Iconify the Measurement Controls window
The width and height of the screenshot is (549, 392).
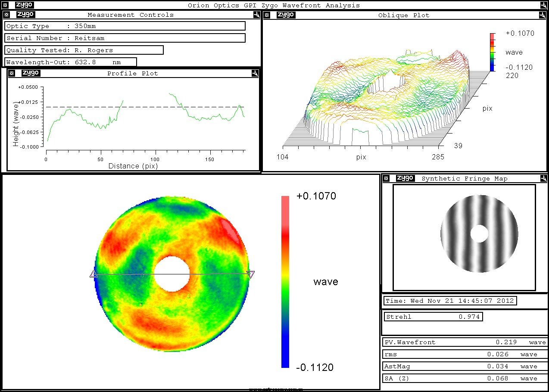[x=256, y=15]
